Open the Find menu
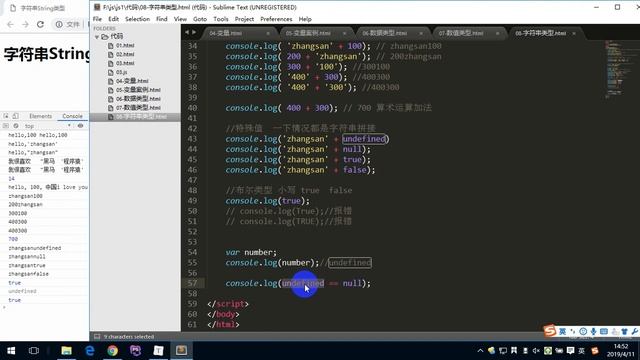The width and height of the screenshot is (640, 360). click(162, 19)
